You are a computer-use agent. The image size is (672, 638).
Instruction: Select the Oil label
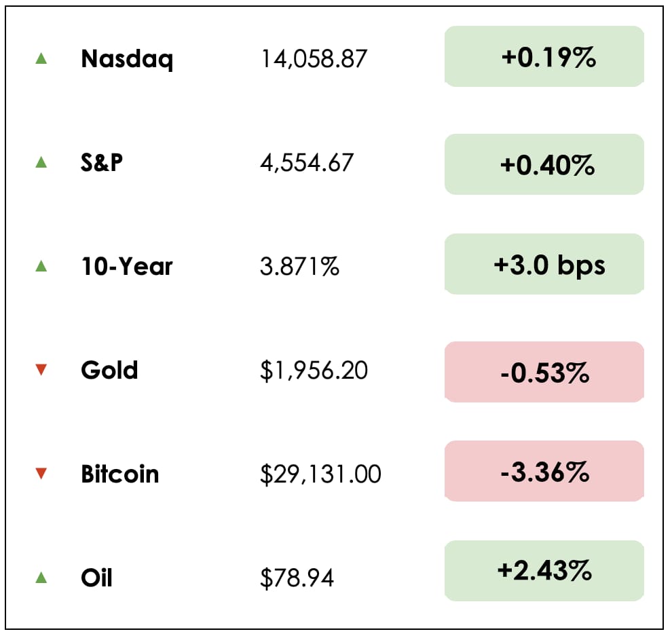pos(96,578)
